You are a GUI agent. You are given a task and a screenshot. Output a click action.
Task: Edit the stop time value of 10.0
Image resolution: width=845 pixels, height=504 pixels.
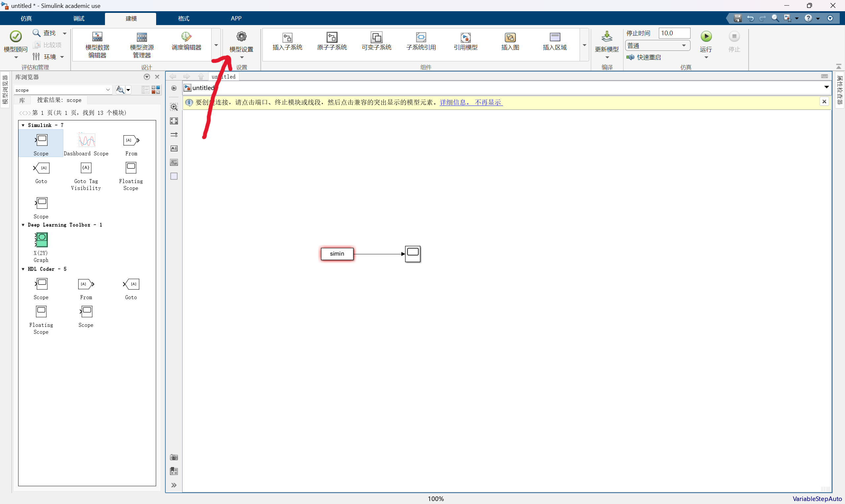[x=674, y=33]
